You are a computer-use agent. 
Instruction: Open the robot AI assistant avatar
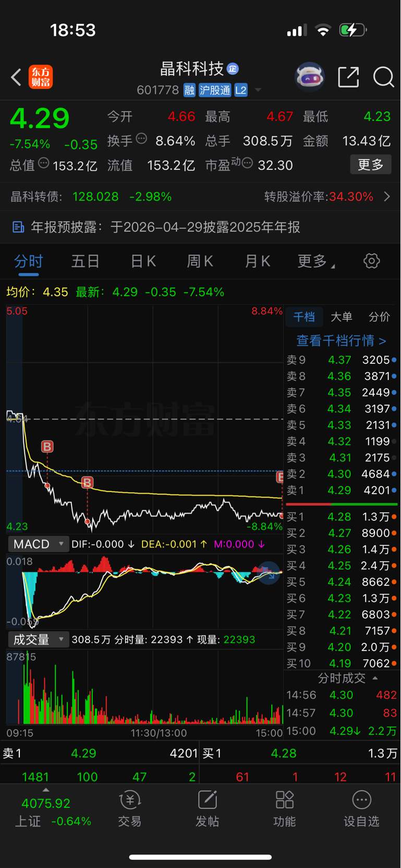click(310, 77)
